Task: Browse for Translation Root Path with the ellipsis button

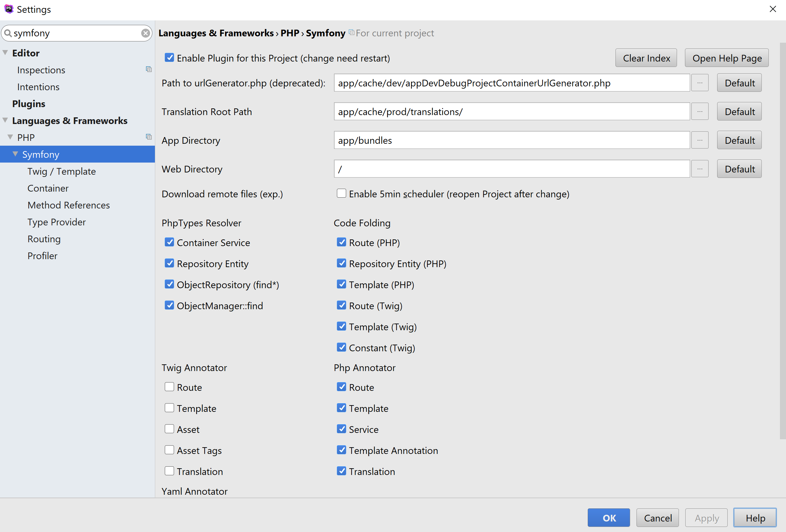Action: coord(700,112)
